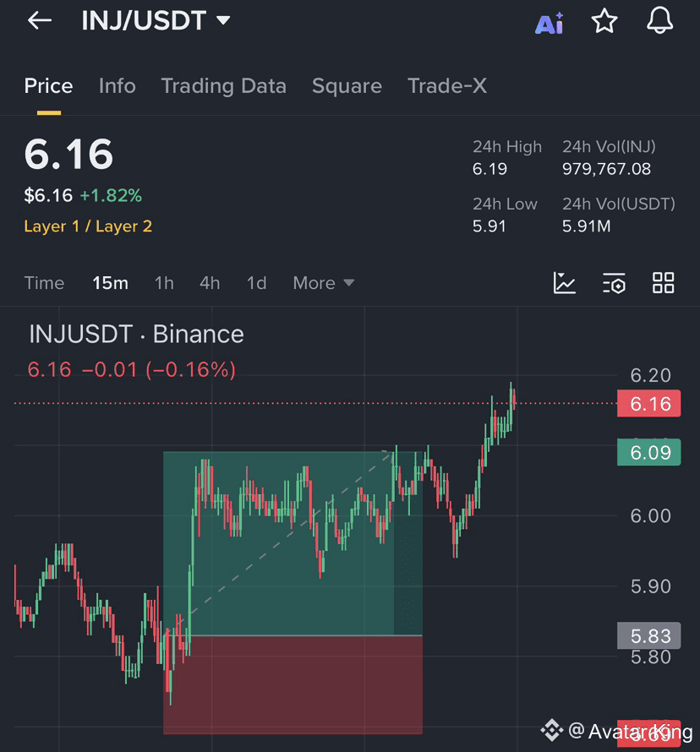700x752 pixels.
Task: Tap the Layer 1 / Layer 2 category link
Action: pos(88,226)
